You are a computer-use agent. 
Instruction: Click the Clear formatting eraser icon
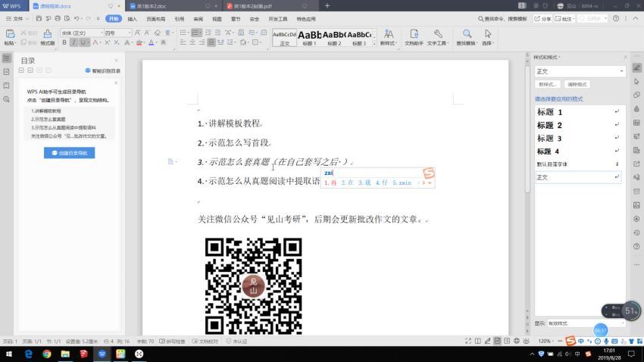pyautogui.click(x=158, y=33)
